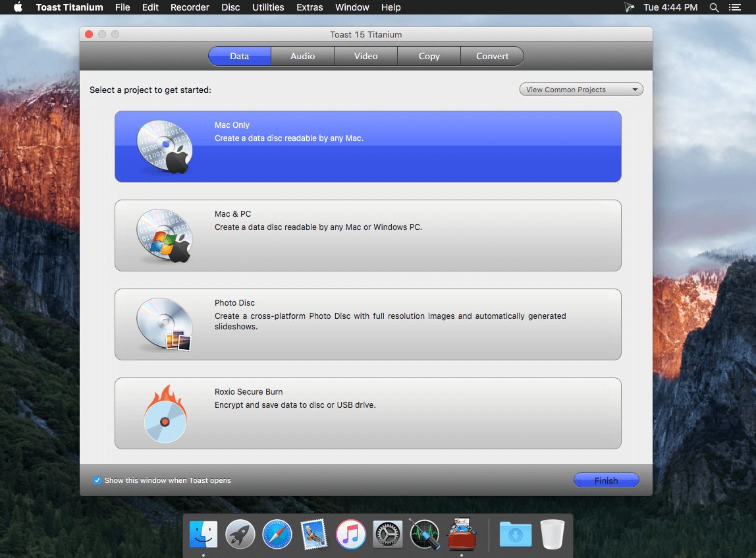Switch to the Convert tab
The width and height of the screenshot is (756, 558).
click(x=493, y=56)
